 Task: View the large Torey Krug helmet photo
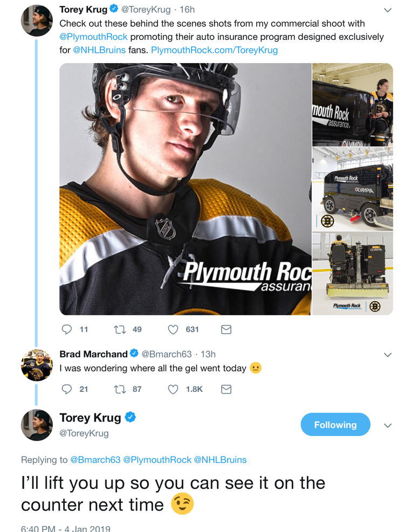pos(186,189)
